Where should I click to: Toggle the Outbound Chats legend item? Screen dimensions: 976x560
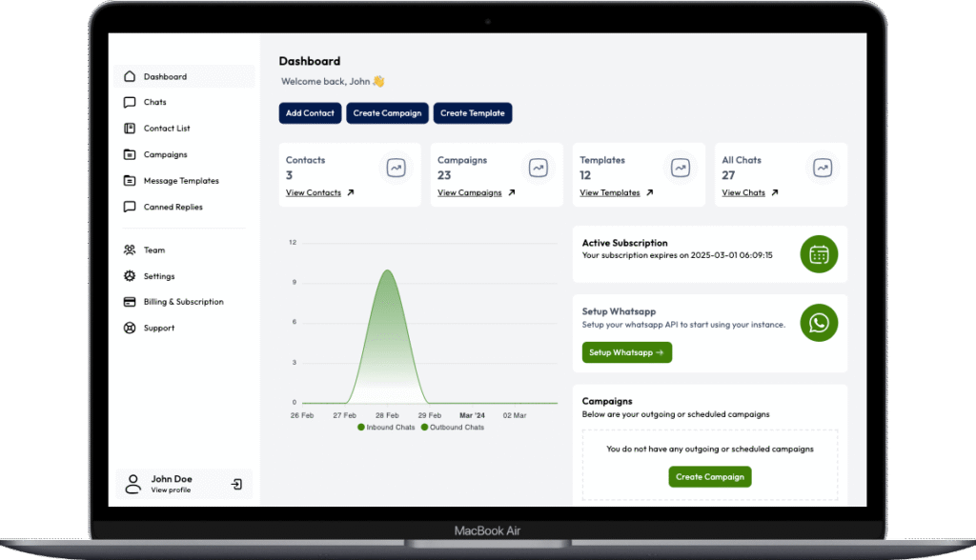click(x=454, y=428)
